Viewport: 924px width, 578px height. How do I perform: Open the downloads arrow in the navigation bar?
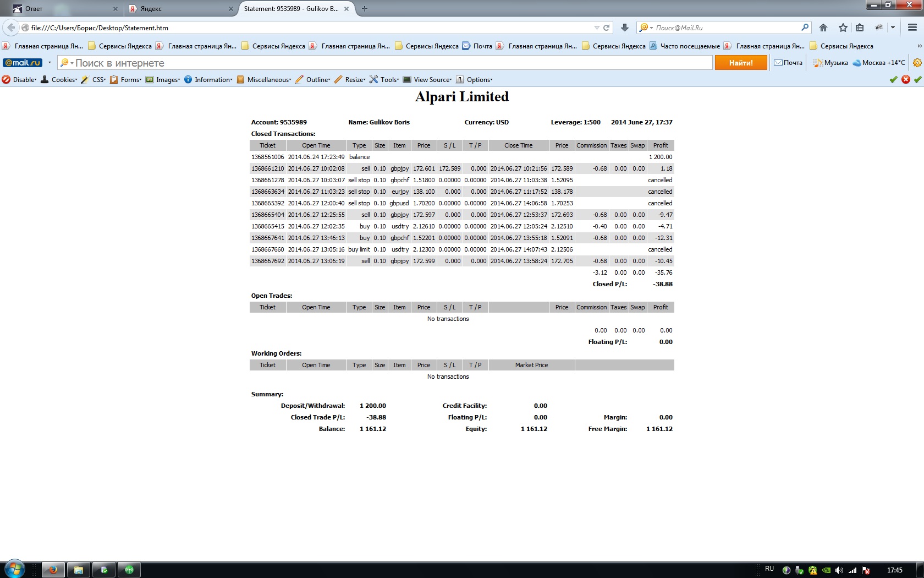point(625,28)
